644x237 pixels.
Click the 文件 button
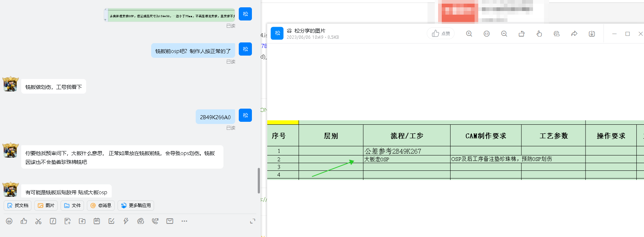point(72,206)
